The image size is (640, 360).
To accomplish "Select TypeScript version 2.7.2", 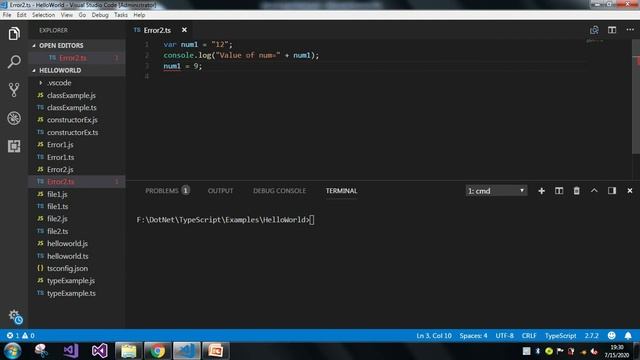I will coord(591,336).
